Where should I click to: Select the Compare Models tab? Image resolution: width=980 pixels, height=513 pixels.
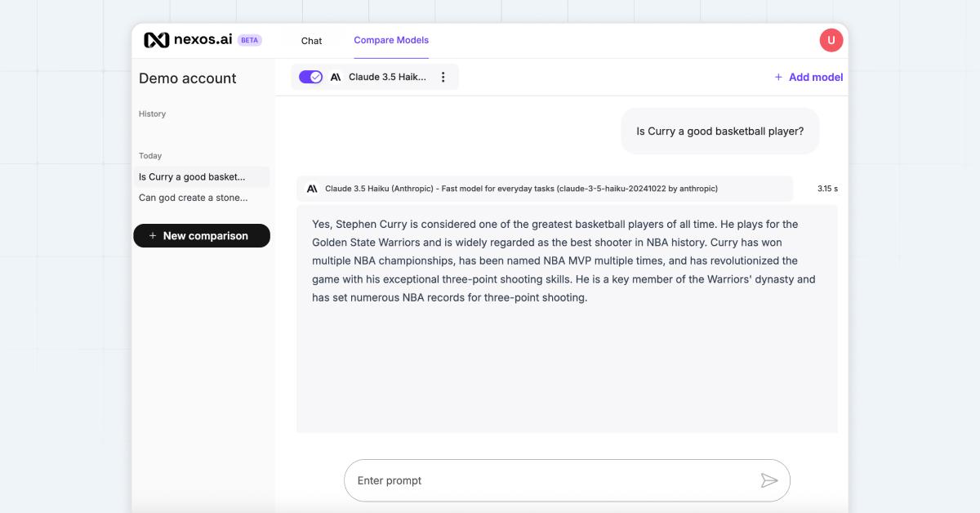click(391, 40)
